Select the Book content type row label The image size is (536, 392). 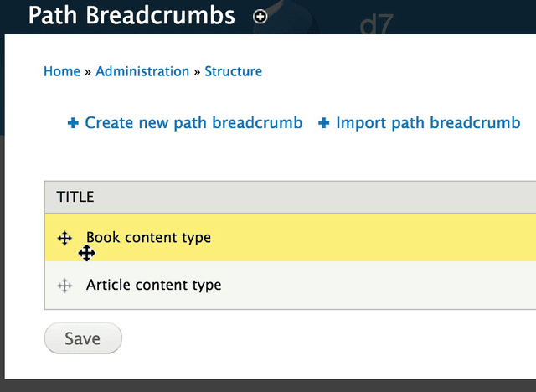click(148, 238)
